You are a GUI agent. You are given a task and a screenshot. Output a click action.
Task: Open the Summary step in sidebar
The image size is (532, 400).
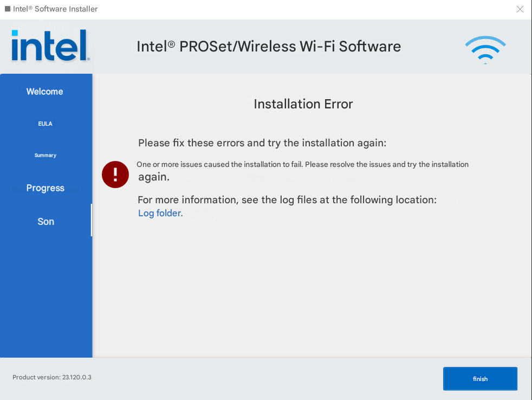coord(46,156)
